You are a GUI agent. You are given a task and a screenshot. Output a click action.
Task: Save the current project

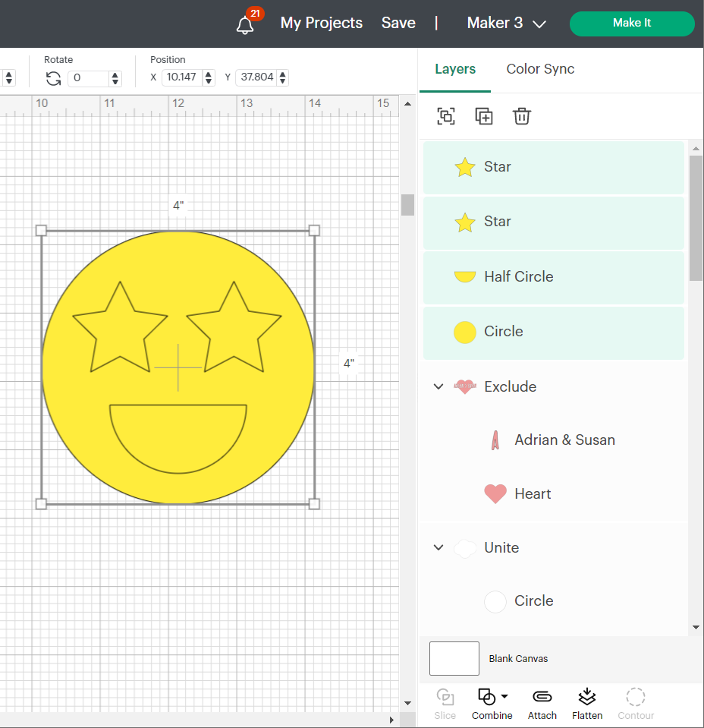(398, 24)
